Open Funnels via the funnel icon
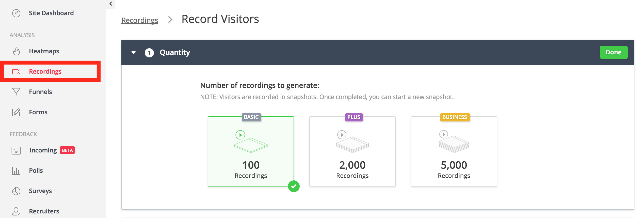 16,92
